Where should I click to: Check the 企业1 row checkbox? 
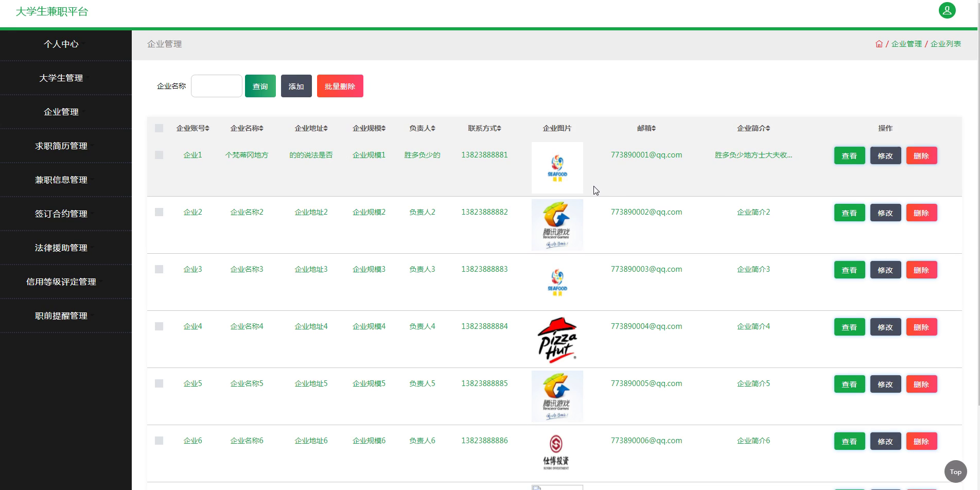(x=159, y=155)
